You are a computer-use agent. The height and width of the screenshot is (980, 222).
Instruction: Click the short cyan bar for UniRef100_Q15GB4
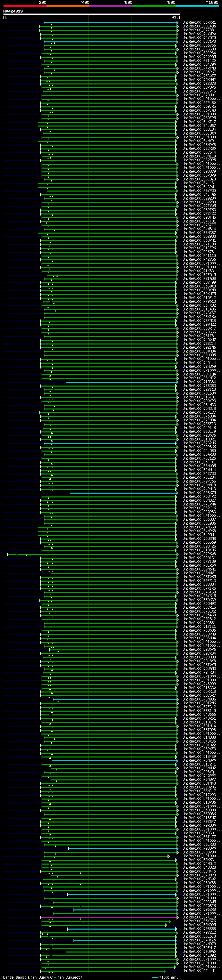tap(122, 382)
